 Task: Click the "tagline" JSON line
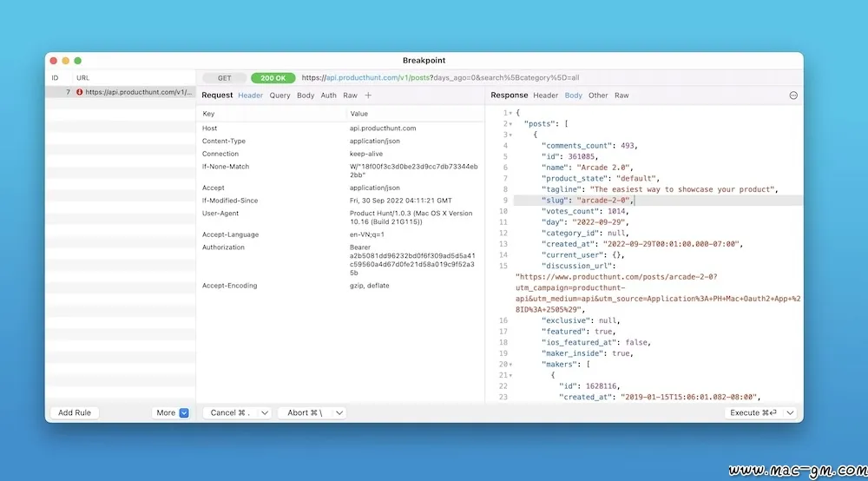coord(660,189)
